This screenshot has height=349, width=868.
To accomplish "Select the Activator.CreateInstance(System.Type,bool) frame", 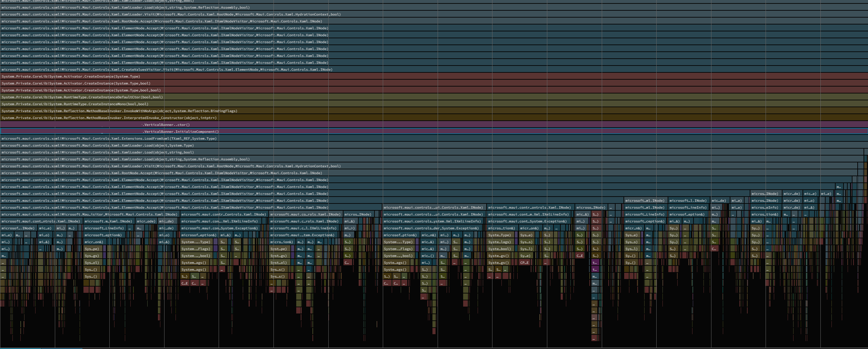I will click(434, 83).
